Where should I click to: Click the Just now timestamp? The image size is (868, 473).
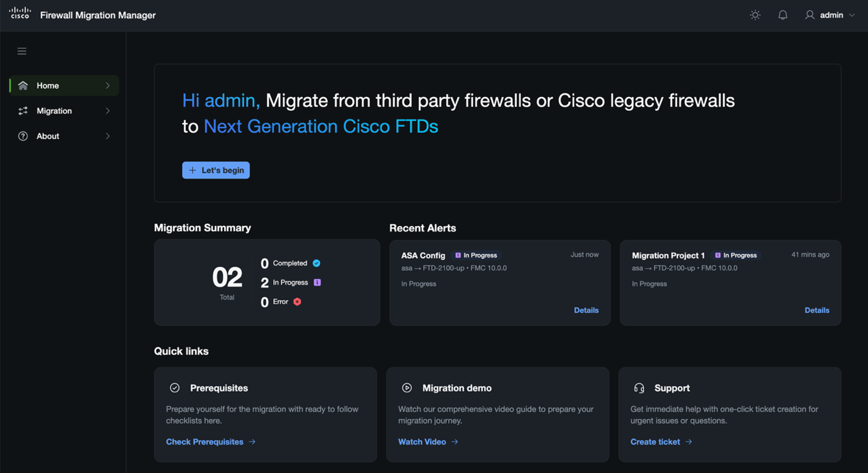point(585,255)
